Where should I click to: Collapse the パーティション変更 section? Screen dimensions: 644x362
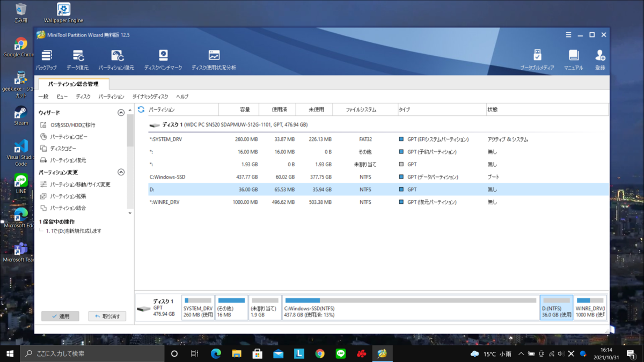pyautogui.click(x=121, y=172)
